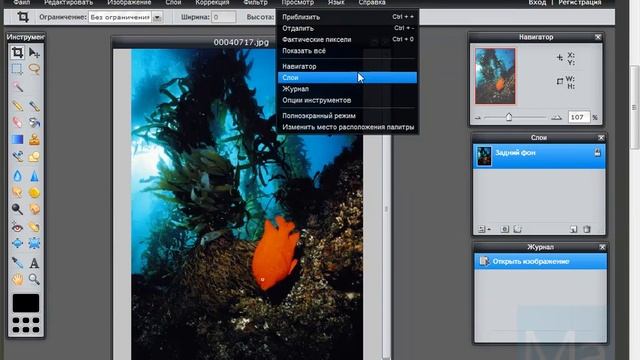Choose Изменить место расположения палитры entry
Screen dimensions: 640x360
click(347, 127)
